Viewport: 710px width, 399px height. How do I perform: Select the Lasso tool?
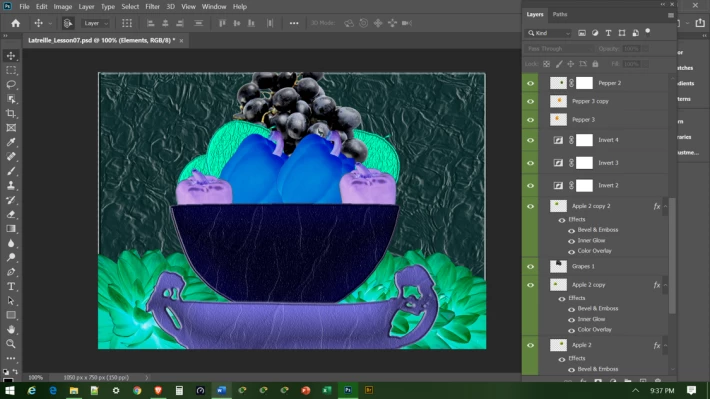click(x=11, y=85)
